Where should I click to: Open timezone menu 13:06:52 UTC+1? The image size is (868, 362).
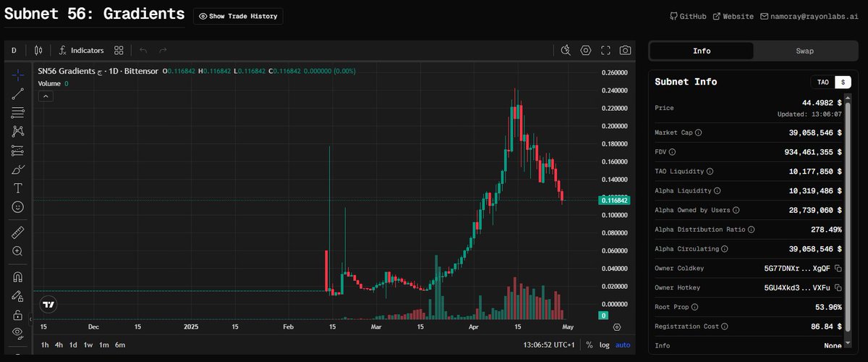[x=548, y=345]
